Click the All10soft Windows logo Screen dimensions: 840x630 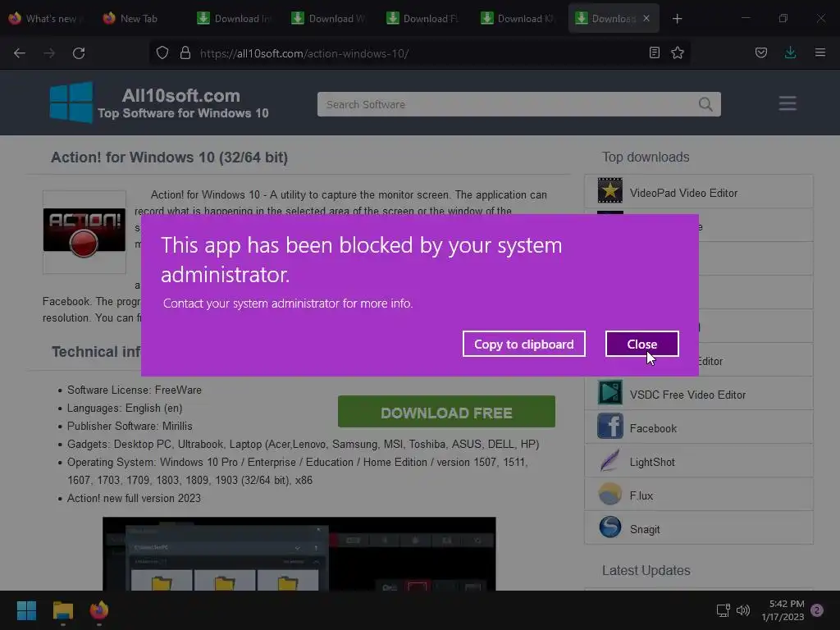pos(71,103)
